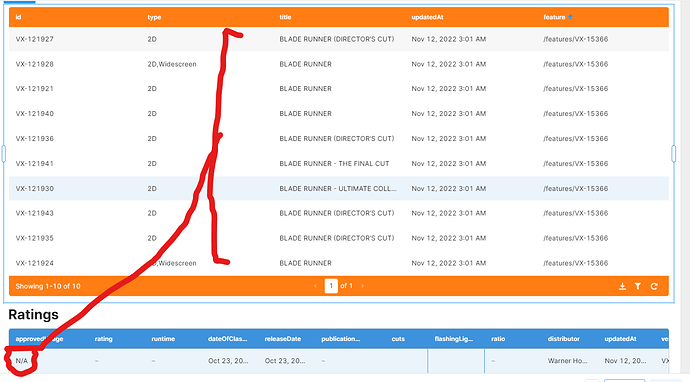Sort by the type column header

click(x=154, y=17)
